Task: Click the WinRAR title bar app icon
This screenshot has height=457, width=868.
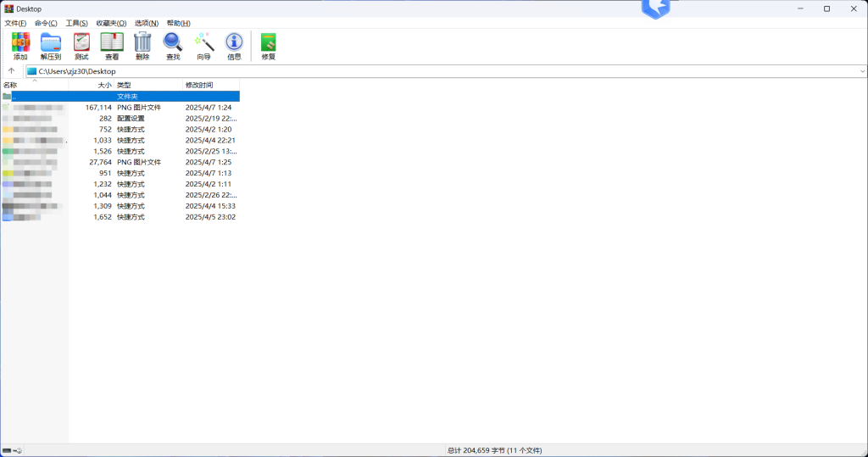Action: [x=8, y=8]
